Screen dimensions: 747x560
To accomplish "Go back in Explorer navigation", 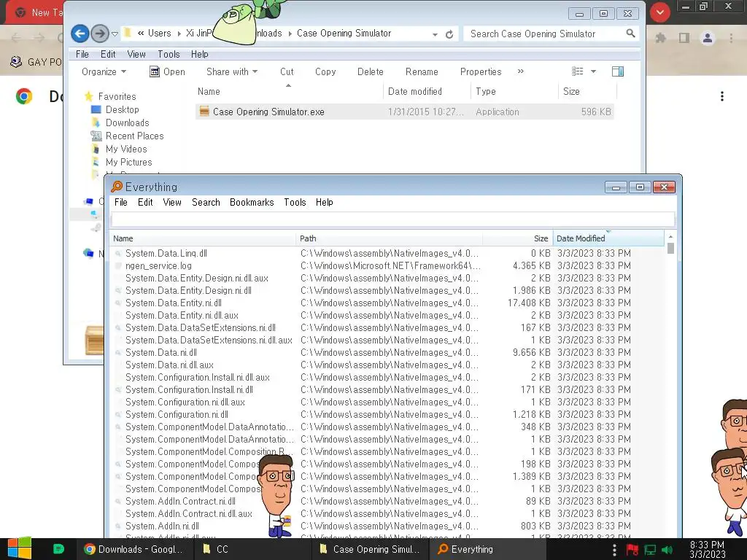I will 80,34.
